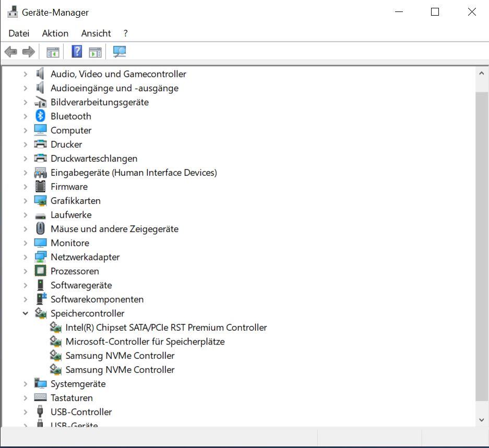Screen dimensions: 489x448
Task: Collapse the Speichercontroller category
Action: [25, 313]
